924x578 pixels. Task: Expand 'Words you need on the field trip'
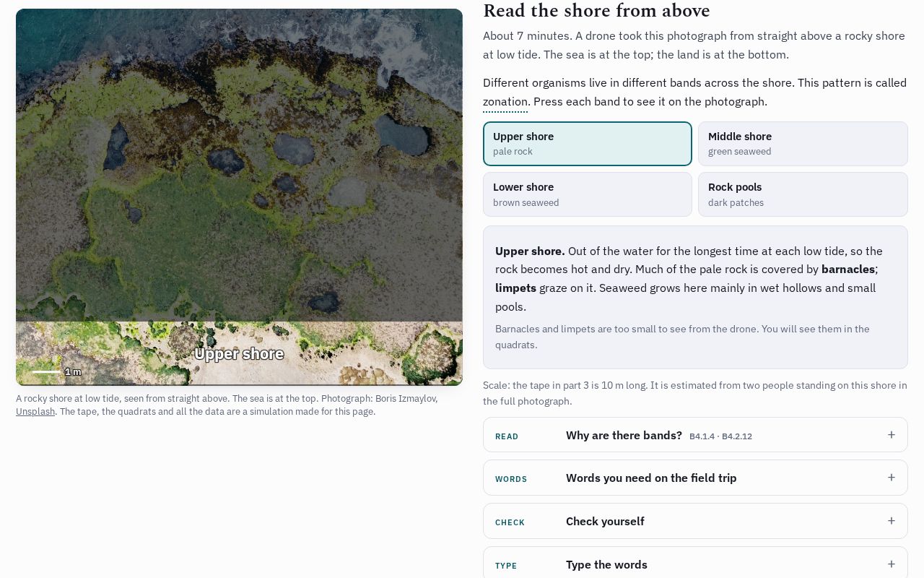(695, 478)
